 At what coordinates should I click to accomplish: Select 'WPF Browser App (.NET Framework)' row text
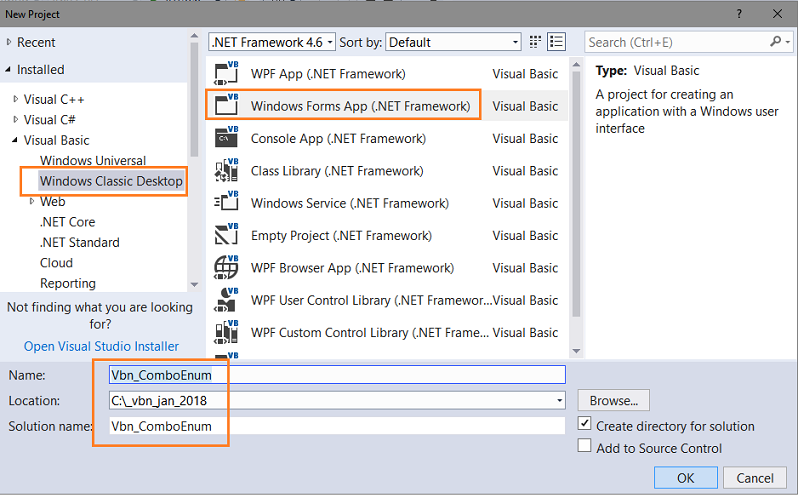coord(352,268)
